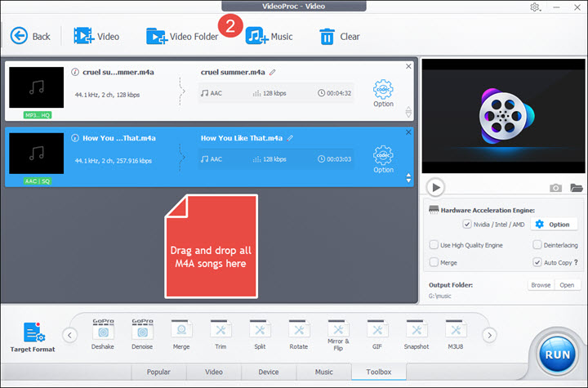588x388 pixels.
Task: Select the Mirror & Flip tool
Action: point(338,335)
